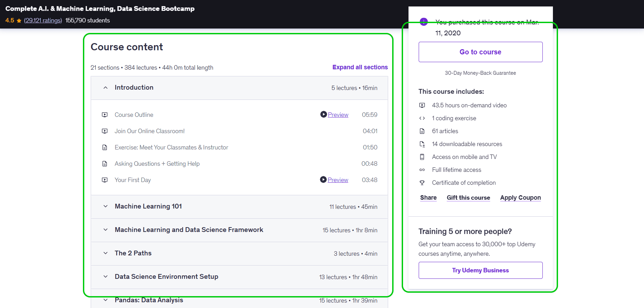
Task: Click the 11 lectures • 45min label
Action: click(x=353, y=207)
